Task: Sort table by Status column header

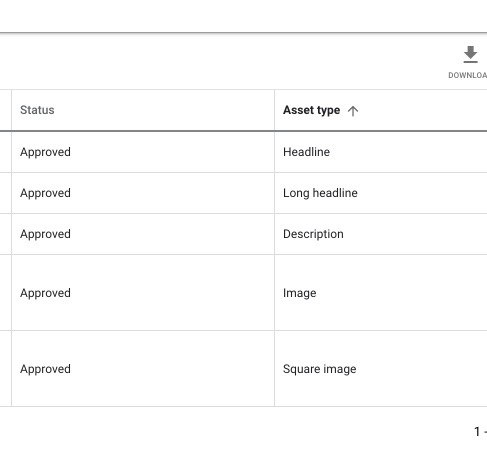Action: point(37,110)
